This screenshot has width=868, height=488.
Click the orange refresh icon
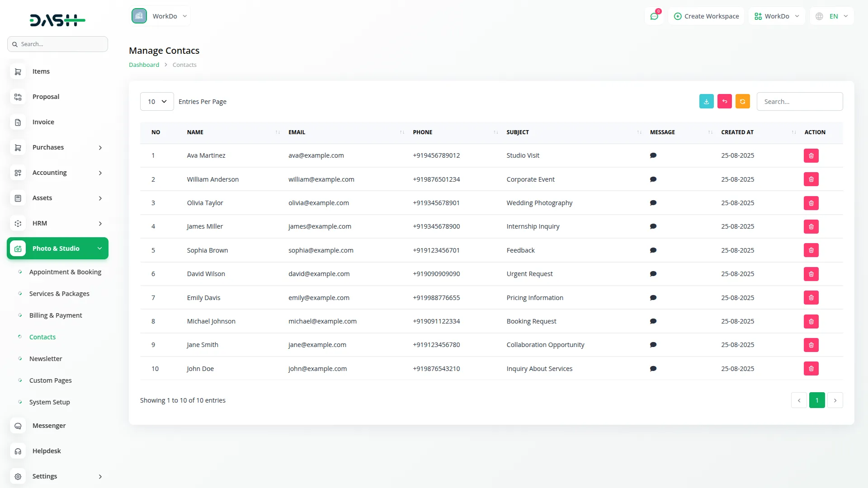[x=742, y=102]
